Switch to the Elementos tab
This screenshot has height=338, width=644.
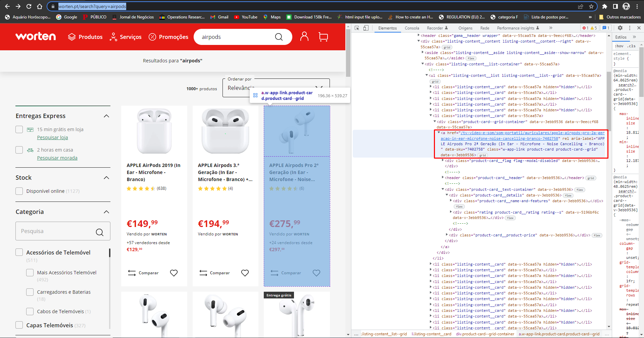(x=387, y=28)
